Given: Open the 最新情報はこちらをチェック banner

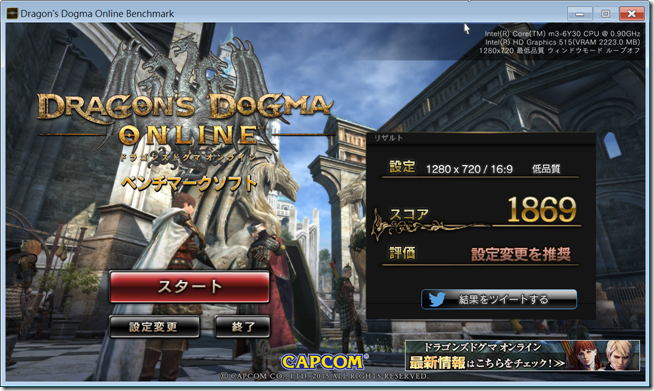Looking at the screenshot, I should 522,356.
